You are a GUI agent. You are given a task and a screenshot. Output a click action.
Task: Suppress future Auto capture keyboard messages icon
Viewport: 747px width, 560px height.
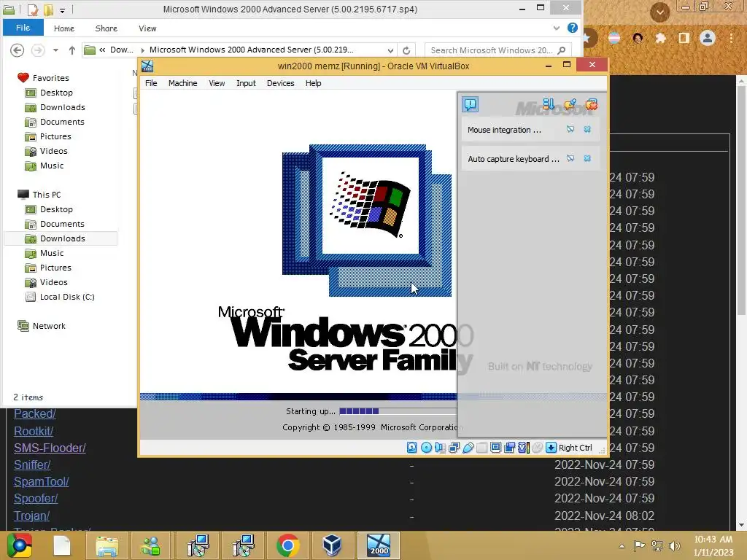coord(570,158)
